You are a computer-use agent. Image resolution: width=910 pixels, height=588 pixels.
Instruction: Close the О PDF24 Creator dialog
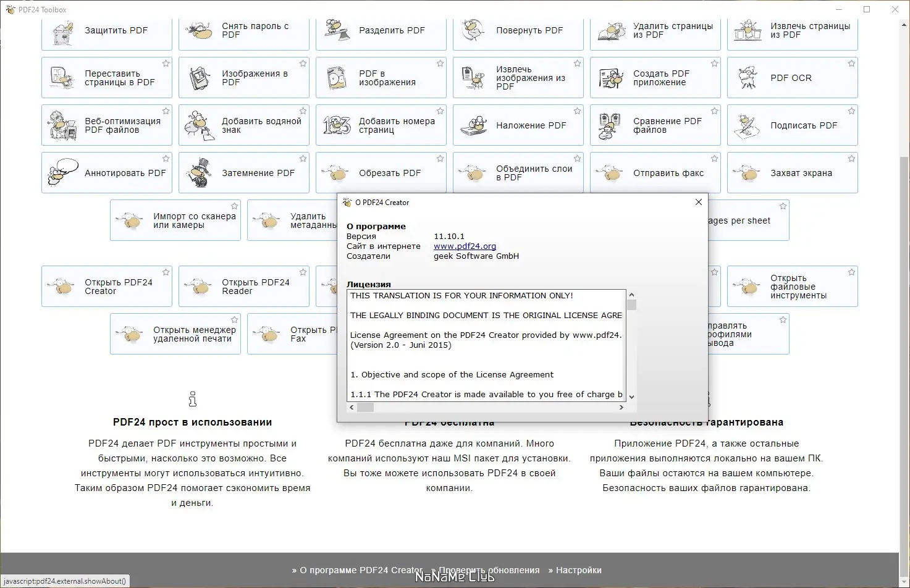click(x=698, y=202)
